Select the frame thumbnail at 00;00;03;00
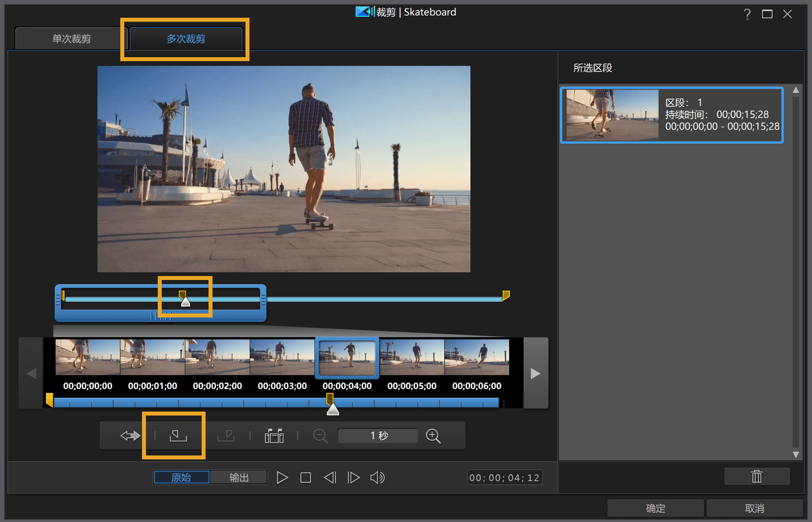 282,357
